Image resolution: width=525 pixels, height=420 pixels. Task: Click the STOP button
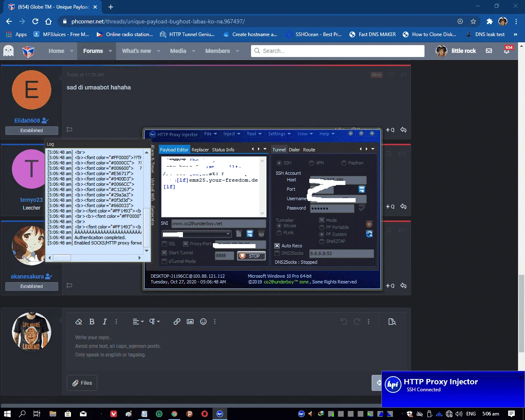tap(251, 256)
